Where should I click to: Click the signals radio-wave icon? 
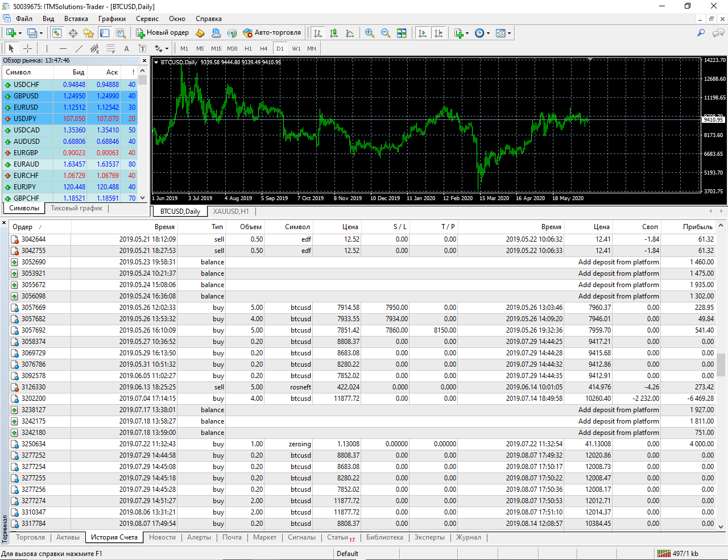click(x=232, y=33)
